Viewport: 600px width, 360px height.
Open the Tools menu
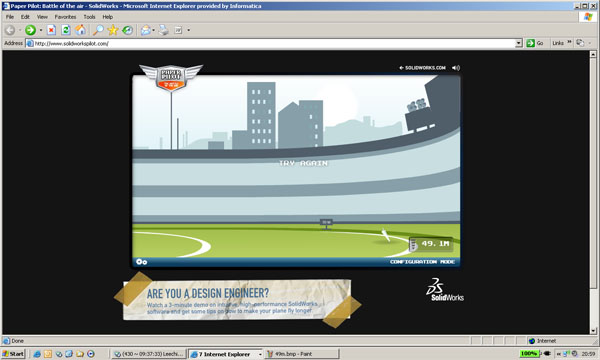coord(89,17)
